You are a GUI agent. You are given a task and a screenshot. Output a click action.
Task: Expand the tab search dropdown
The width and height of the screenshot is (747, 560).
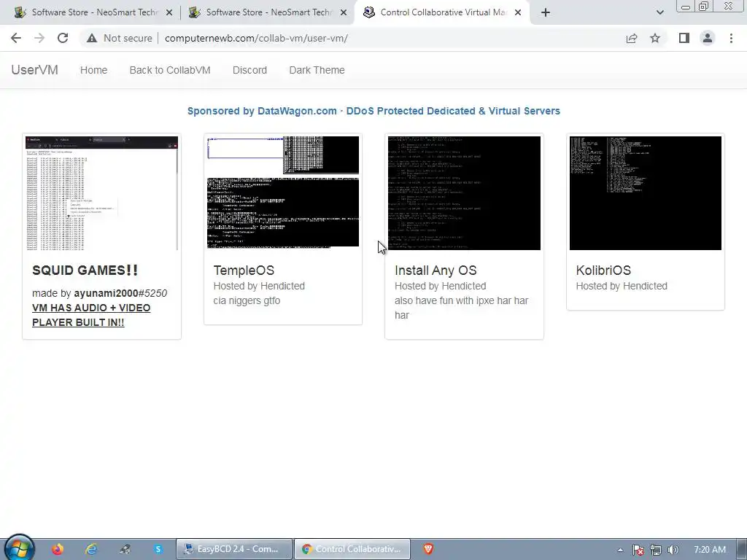(x=659, y=13)
